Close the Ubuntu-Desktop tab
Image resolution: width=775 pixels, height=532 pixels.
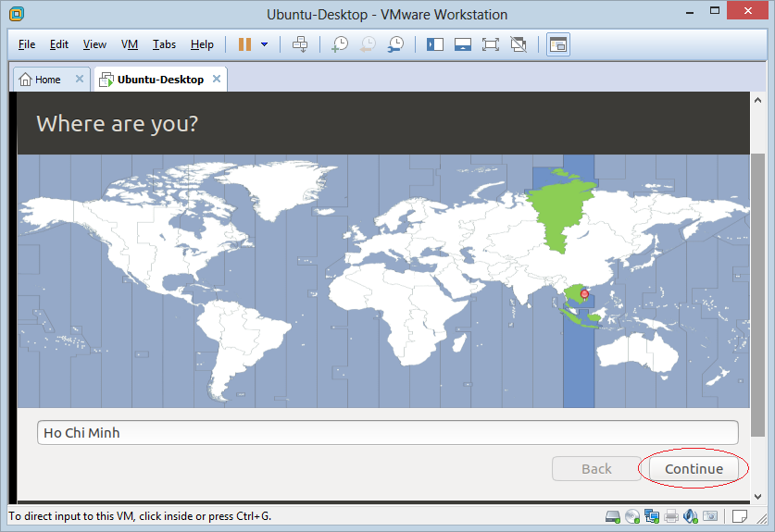click(x=216, y=79)
